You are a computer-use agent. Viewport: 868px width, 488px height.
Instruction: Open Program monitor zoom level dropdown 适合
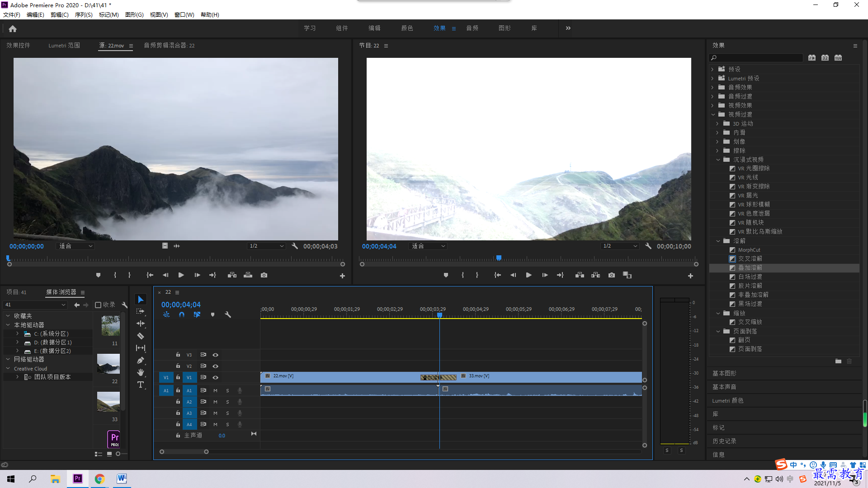point(428,246)
